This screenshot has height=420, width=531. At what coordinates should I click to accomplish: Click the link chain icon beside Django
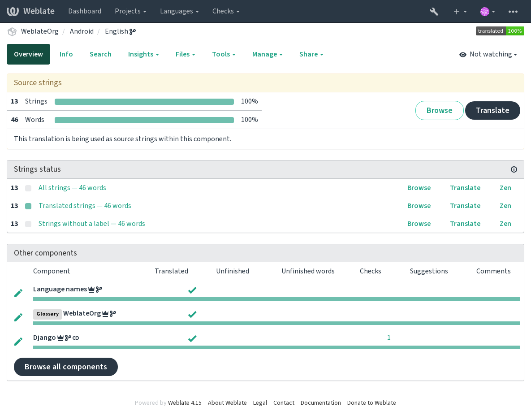(x=76, y=338)
